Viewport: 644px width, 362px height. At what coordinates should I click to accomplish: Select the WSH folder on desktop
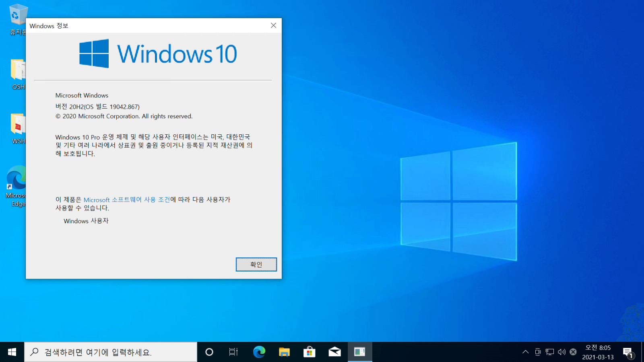[18, 129]
